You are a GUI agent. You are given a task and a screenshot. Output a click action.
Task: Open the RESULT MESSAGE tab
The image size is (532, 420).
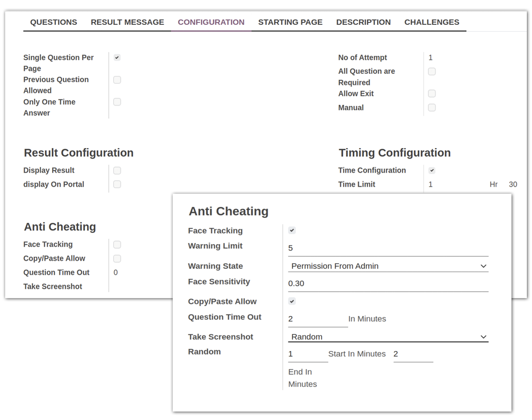click(127, 22)
